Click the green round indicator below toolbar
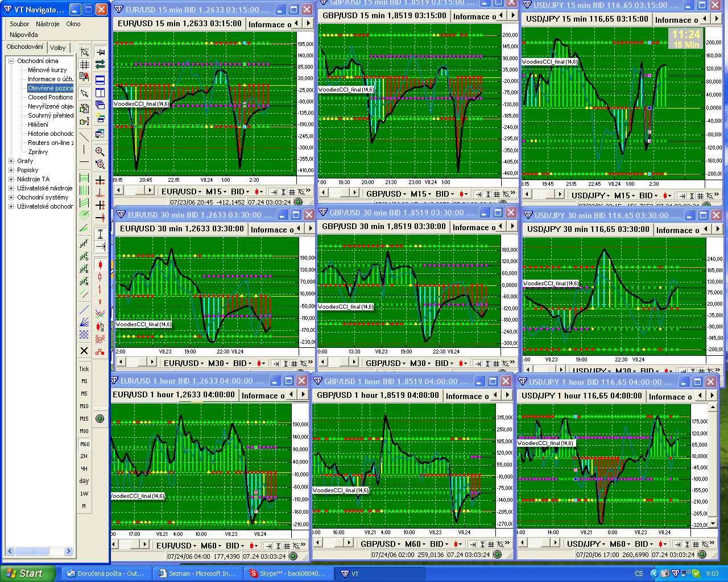Image resolution: width=728 pixels, height=582 pixels. coord(100,419)
